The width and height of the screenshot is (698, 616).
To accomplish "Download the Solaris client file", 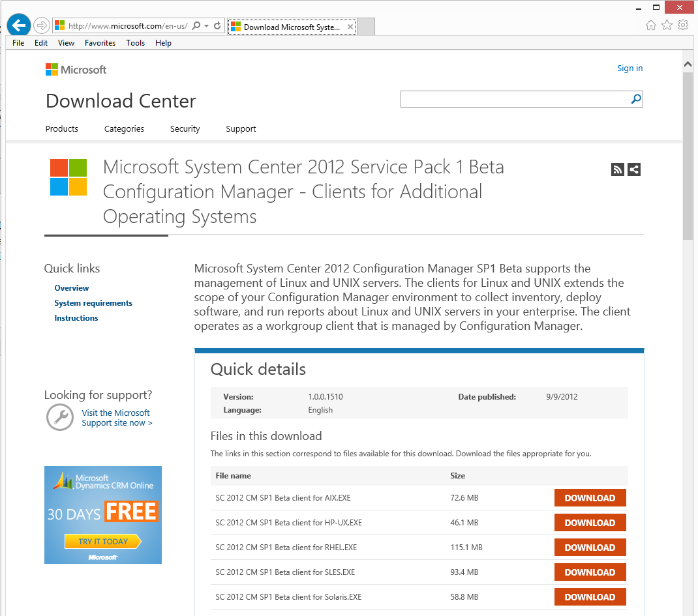I will (590, 597).
